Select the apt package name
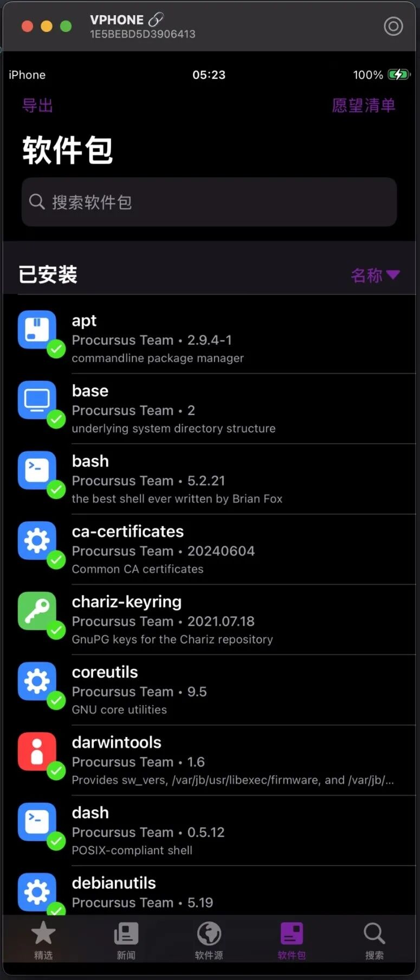The image size is (420, 980). [84, 321]
